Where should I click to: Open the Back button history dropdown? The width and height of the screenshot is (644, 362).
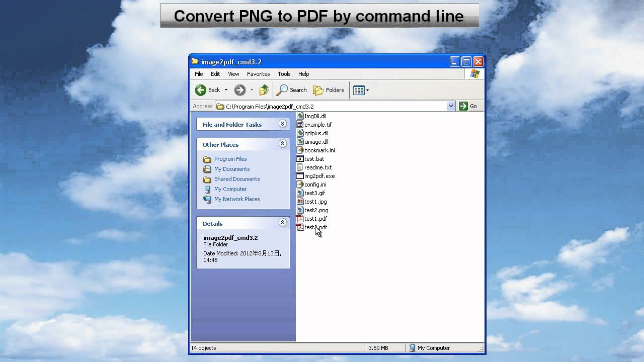226,90
